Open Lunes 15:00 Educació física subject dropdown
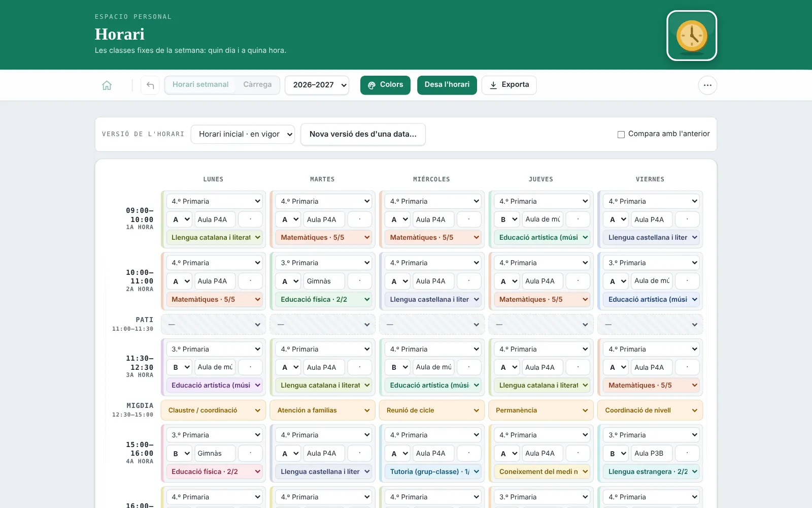The width and height of the screenshot is (812, 508). (x=214, y=471)
